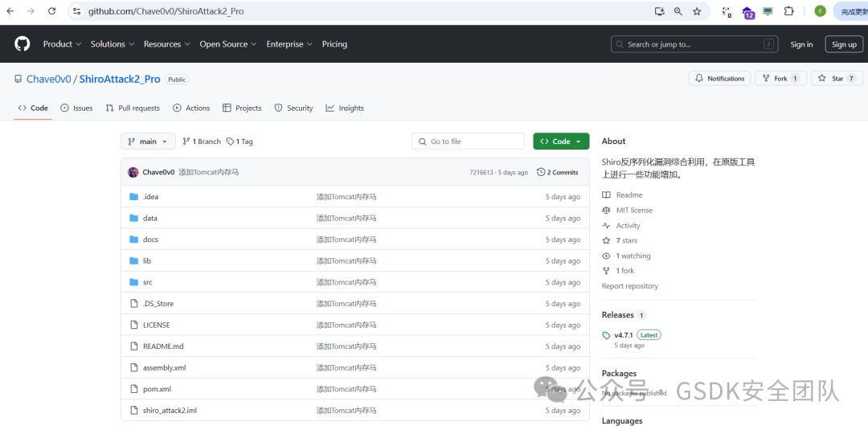This screenshot has height=426, width=868.
Task: Fork the repository with the Fork button
Action: (780, 79)
